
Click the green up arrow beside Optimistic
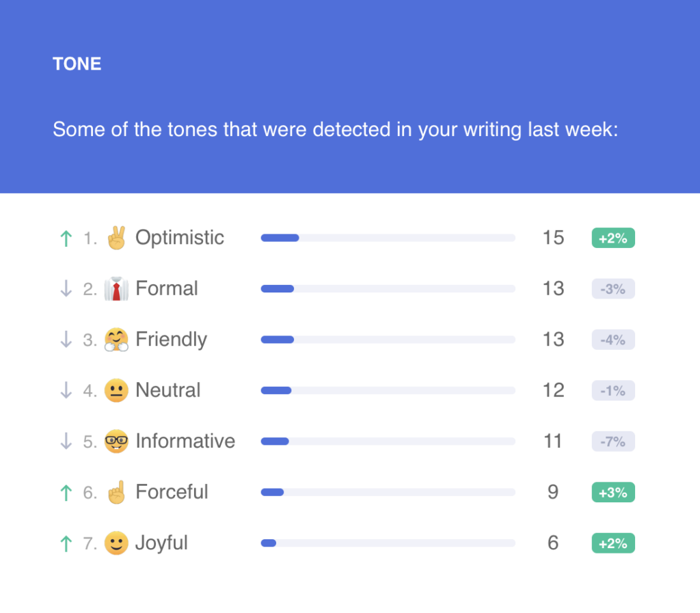[x=66, y=239]
